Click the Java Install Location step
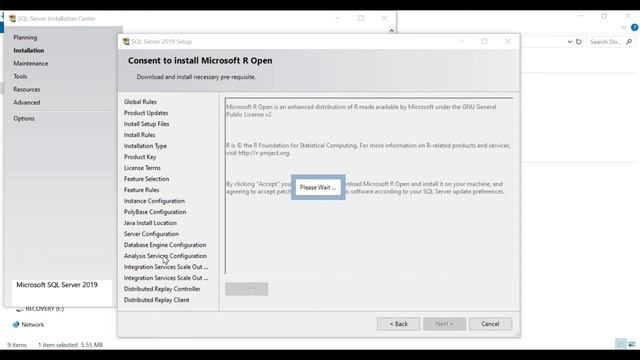 150,223
